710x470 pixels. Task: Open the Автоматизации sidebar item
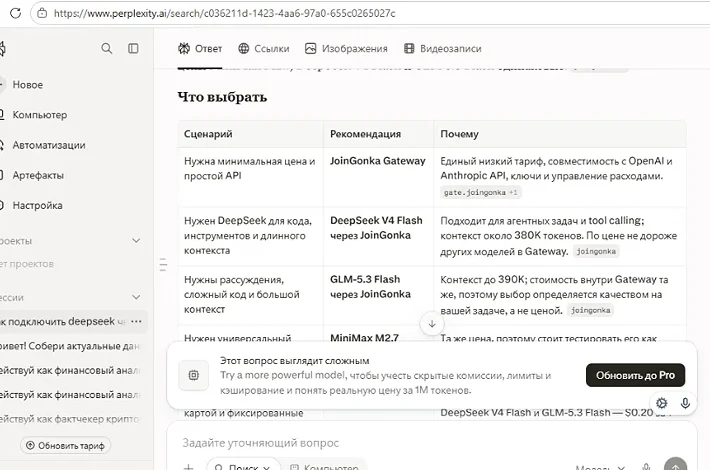[x=48, y=145]
